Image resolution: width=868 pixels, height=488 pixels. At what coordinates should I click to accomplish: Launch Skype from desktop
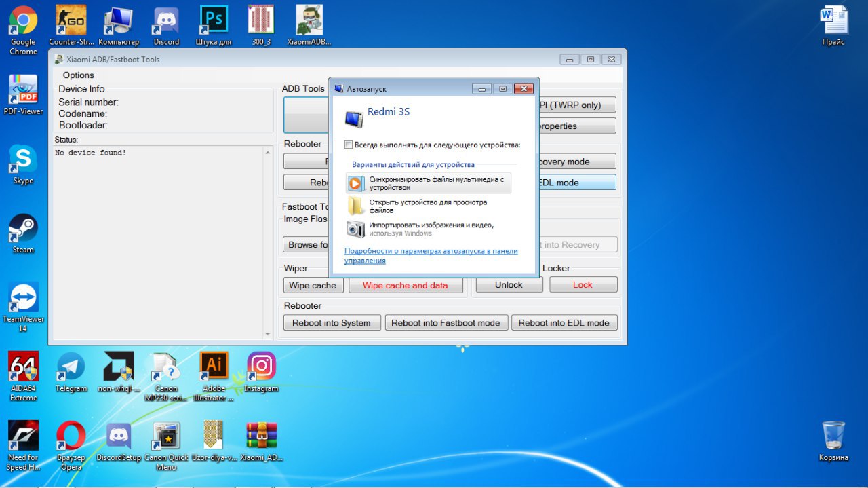tap(23, 164)
